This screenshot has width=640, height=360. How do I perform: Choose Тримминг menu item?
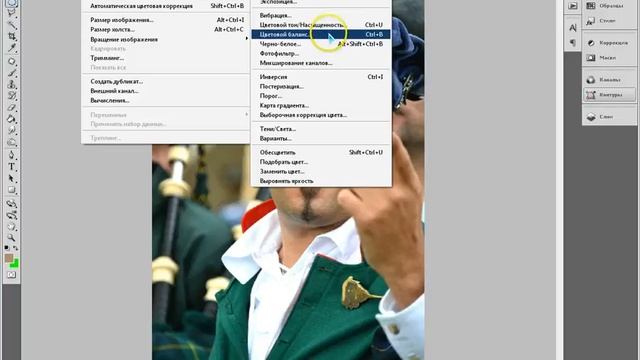pyautogui.click(x=166, y=58)
